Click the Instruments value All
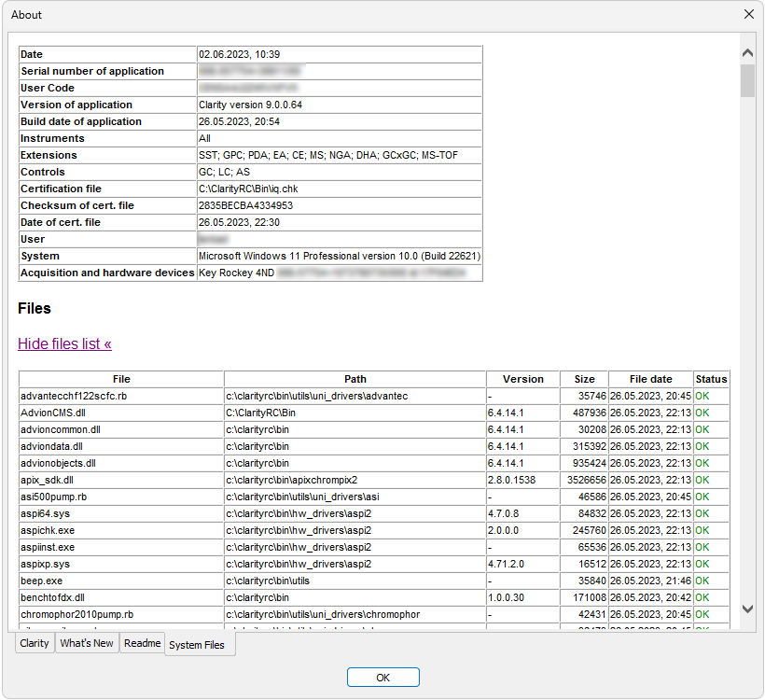The width and height of the screenshot is (765, 700). (x=204, y=138)
